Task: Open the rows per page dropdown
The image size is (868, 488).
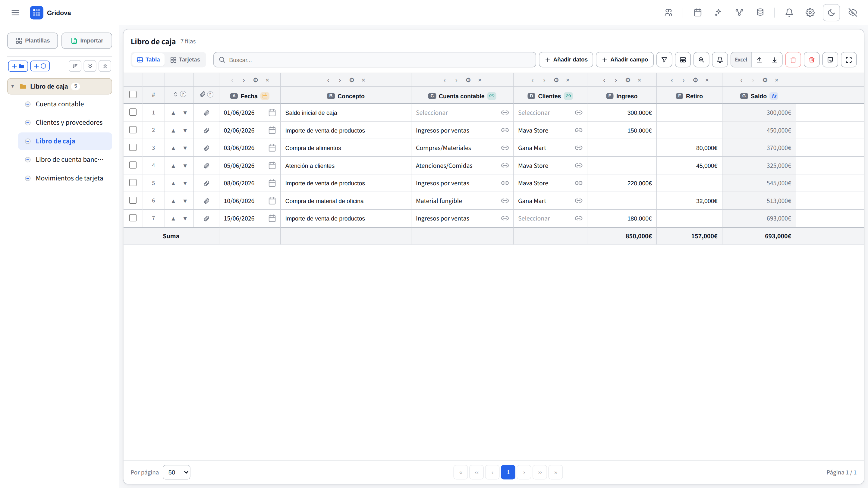Action: (176, 472)
